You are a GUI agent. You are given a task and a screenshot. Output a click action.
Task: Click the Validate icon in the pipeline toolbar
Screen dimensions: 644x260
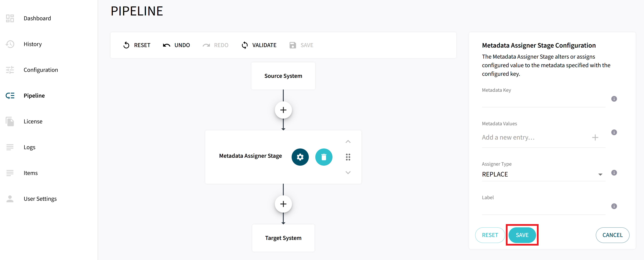(244, 45)
